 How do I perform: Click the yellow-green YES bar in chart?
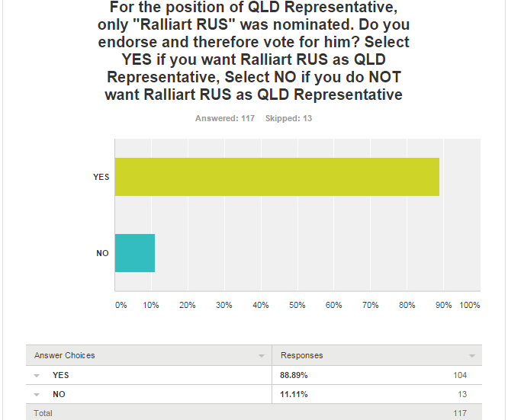point(277,177)
